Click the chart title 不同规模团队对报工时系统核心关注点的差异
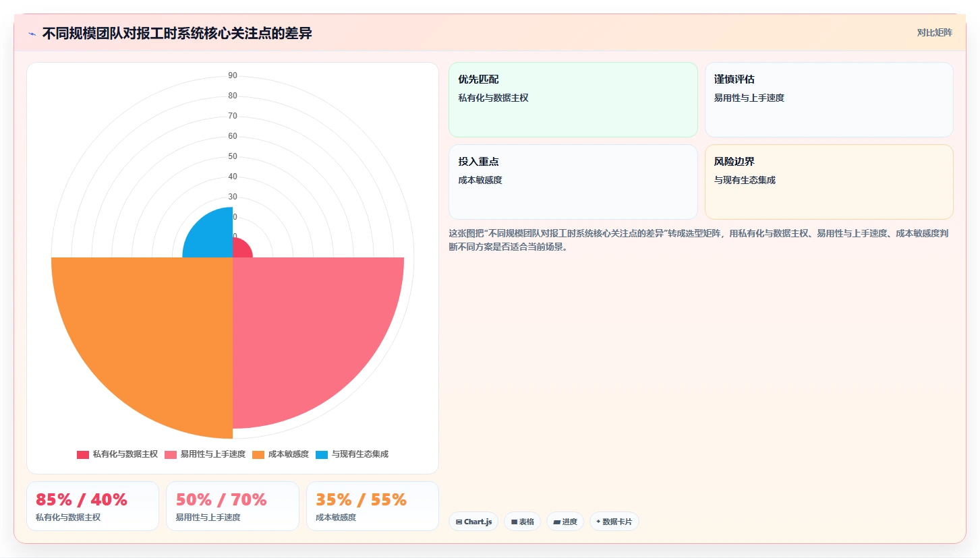980x558 pixels. tap(177, 33)
